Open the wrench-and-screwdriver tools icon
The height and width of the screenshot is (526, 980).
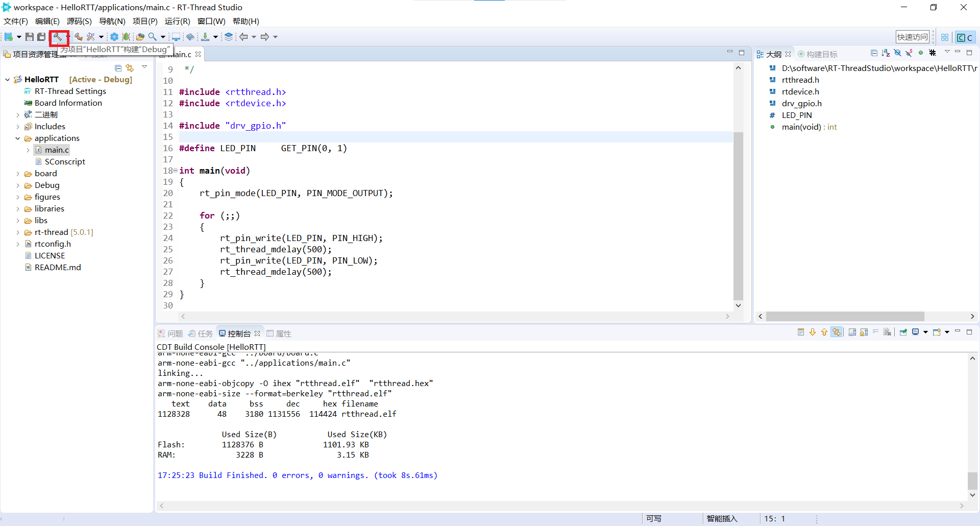pos(91,37)
